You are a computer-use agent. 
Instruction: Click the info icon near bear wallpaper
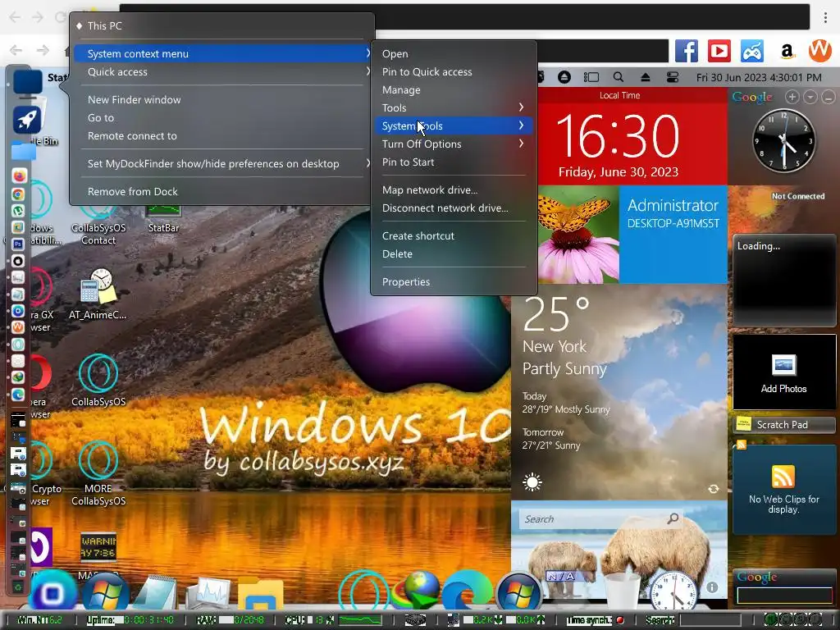click(711, 587)
